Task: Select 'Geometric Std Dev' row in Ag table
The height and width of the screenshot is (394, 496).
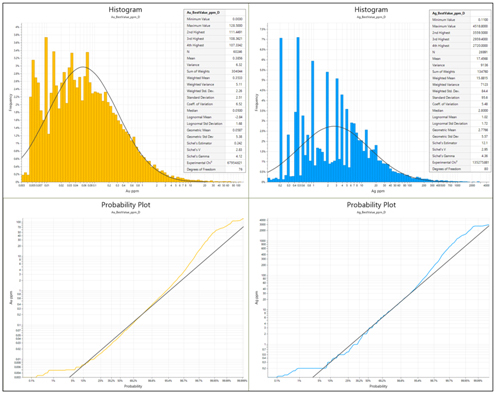Action: (x=460, y=136)
